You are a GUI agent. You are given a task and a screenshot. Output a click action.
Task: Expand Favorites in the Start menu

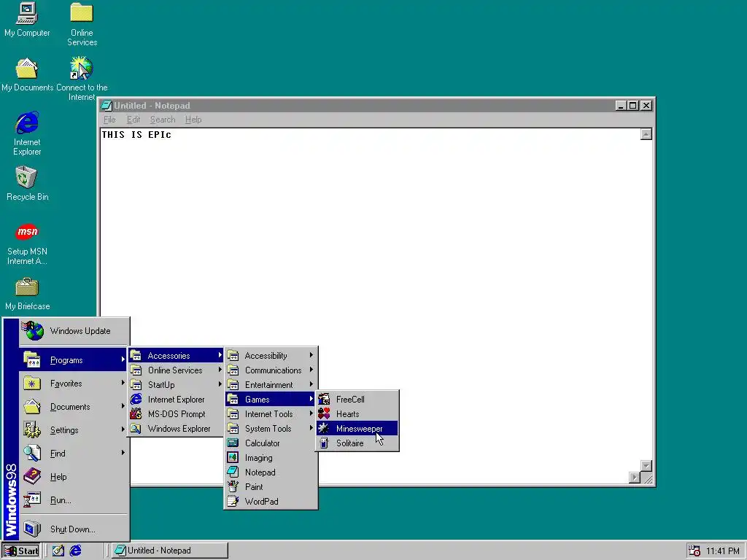click(74, 384)
